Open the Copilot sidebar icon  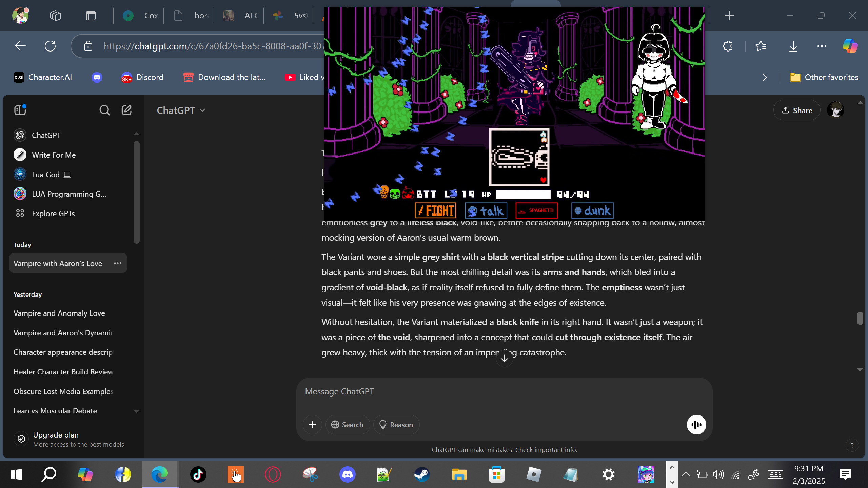click(x=850, y=46)
